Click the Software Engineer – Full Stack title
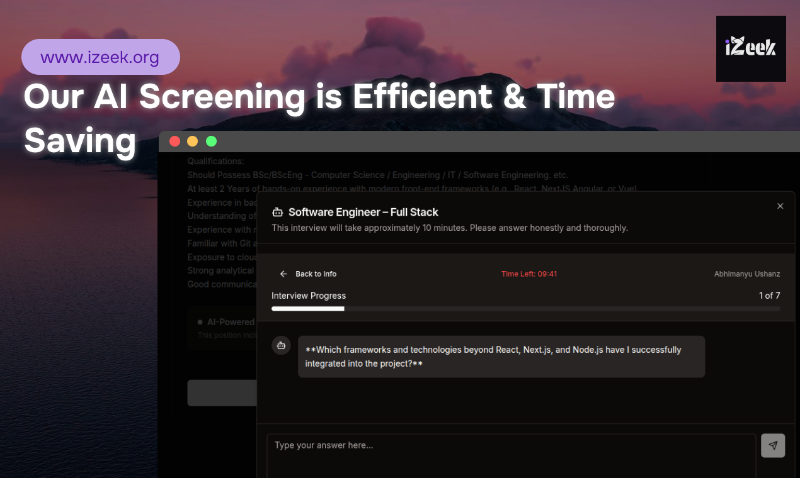The width and height of the screenshot is (800, 478). (x=363, y=212)
